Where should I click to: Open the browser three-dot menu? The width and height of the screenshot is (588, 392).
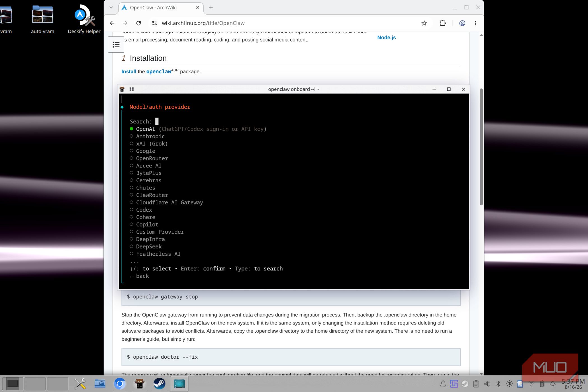[x=475, y=23]
